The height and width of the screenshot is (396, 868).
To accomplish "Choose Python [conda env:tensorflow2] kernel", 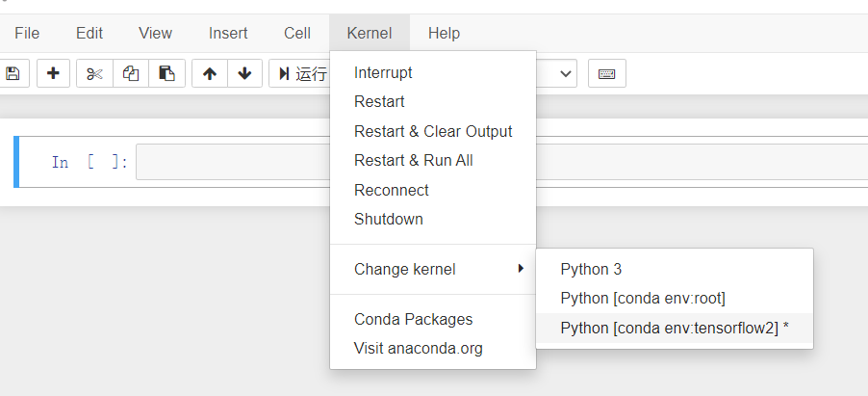I will click(x=674, y=328).
